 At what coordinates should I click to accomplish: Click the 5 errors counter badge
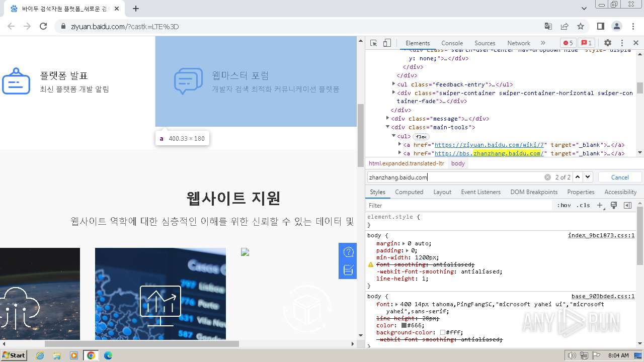[568, 43]
